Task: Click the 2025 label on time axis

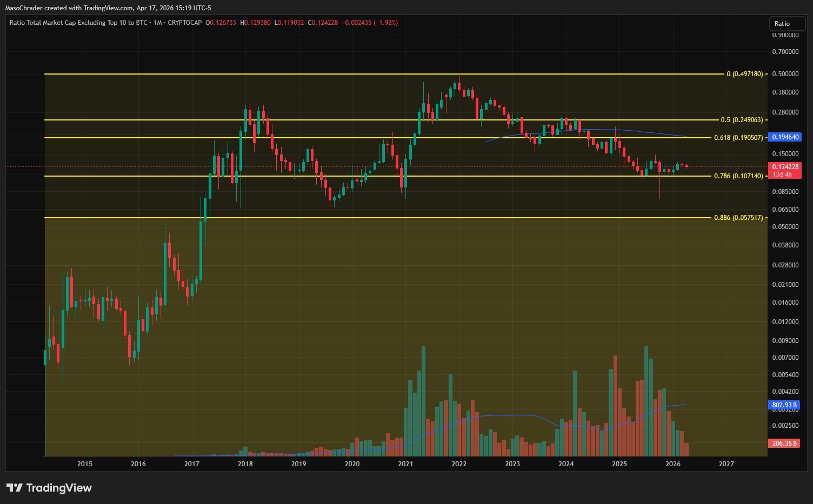Action: (619, 464)
